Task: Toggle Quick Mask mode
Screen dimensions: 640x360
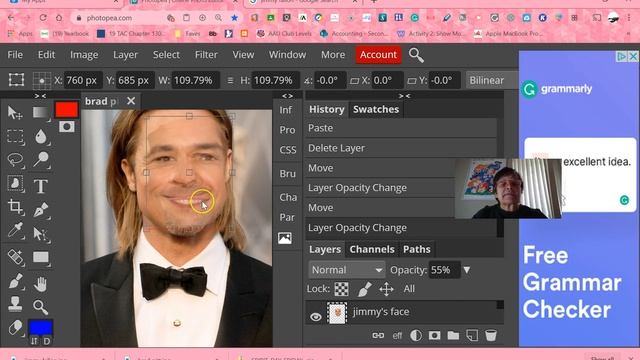Action: coord(67,127)
